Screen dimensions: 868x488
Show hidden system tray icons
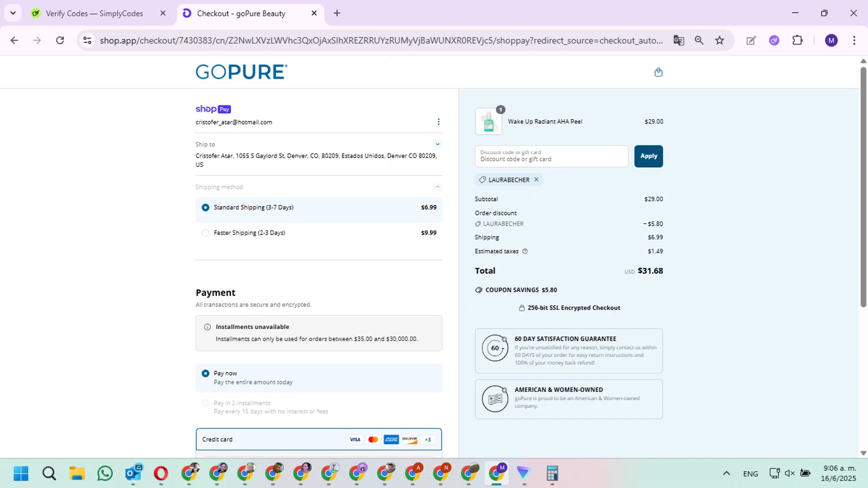pyautogui.click(x=726, y=474)
